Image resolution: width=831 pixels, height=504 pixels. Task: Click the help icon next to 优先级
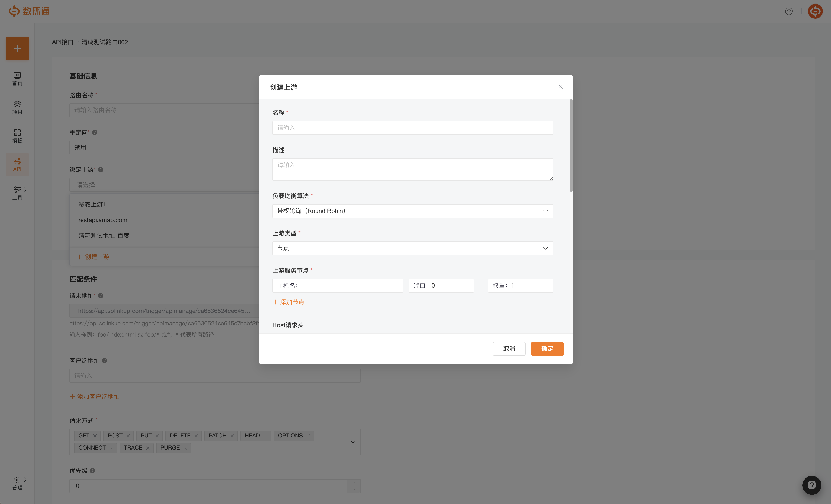pos(92,471)
